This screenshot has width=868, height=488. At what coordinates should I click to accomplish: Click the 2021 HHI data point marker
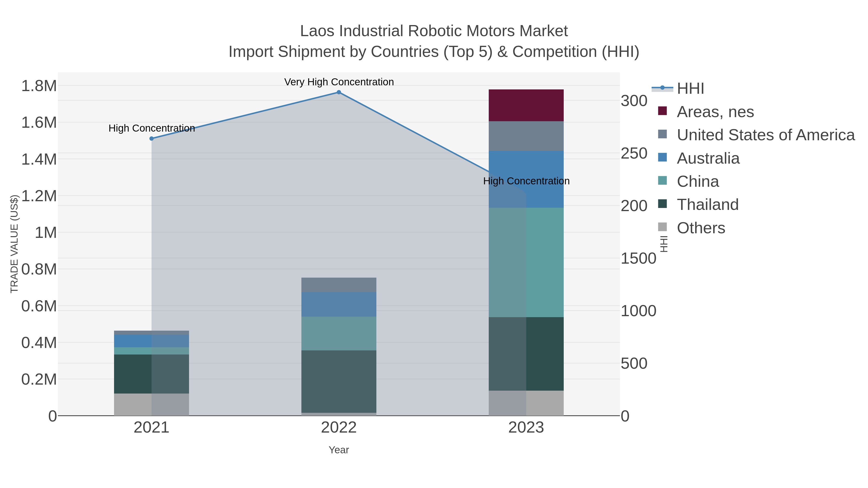[151, 138]
